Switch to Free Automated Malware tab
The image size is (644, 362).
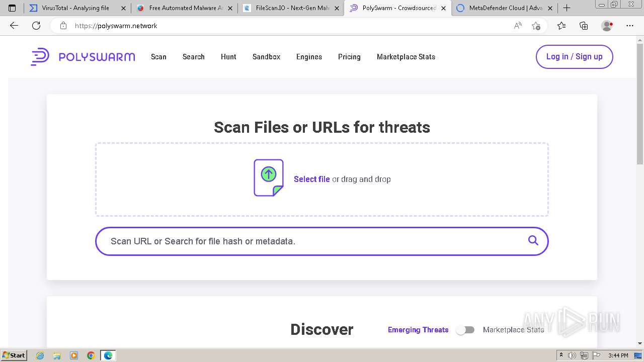tap(184, 8)
